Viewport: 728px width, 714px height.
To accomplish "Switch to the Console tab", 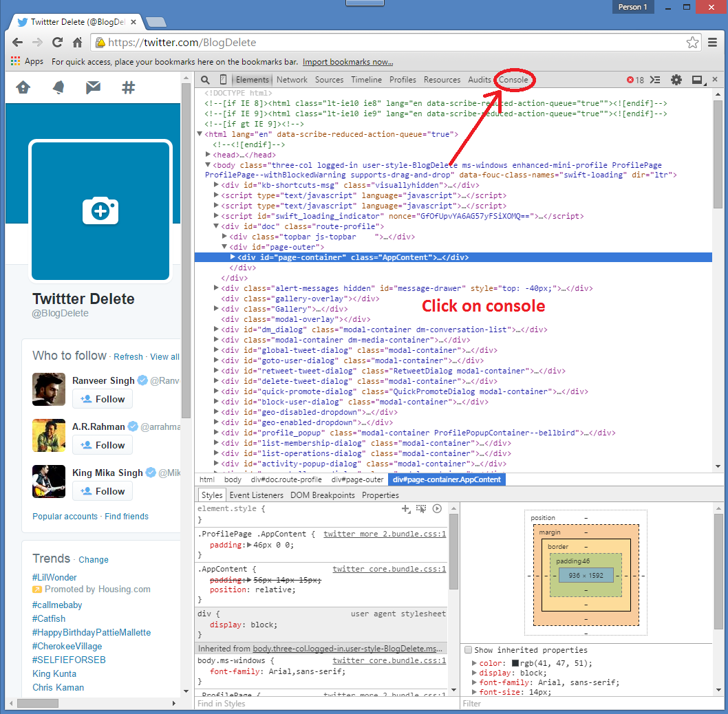I will pos(513,80).
